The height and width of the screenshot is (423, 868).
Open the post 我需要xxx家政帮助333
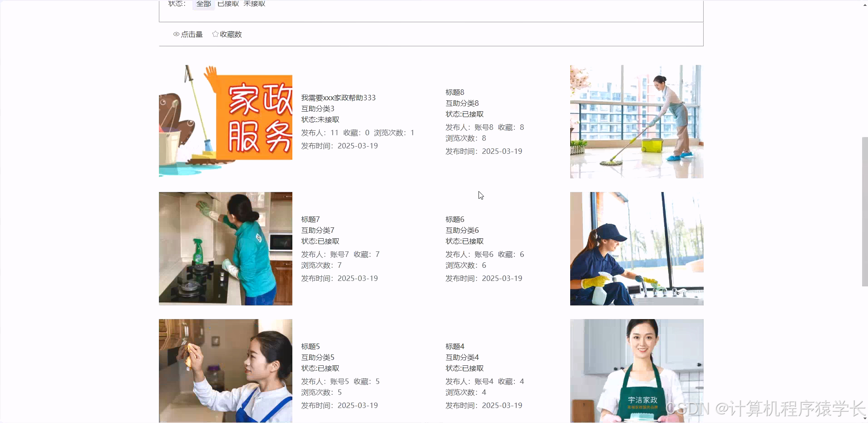tap(338, 97)
